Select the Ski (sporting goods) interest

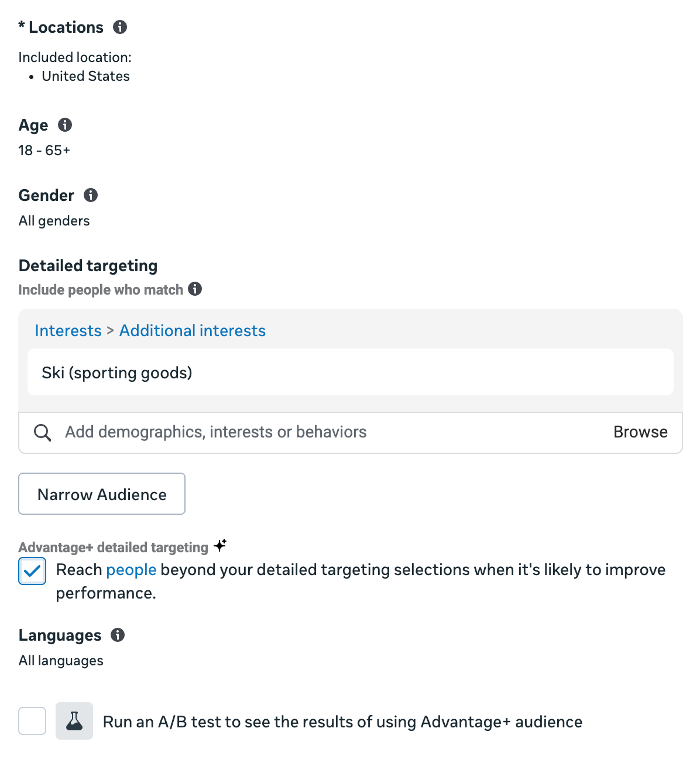tap(116, 372)
